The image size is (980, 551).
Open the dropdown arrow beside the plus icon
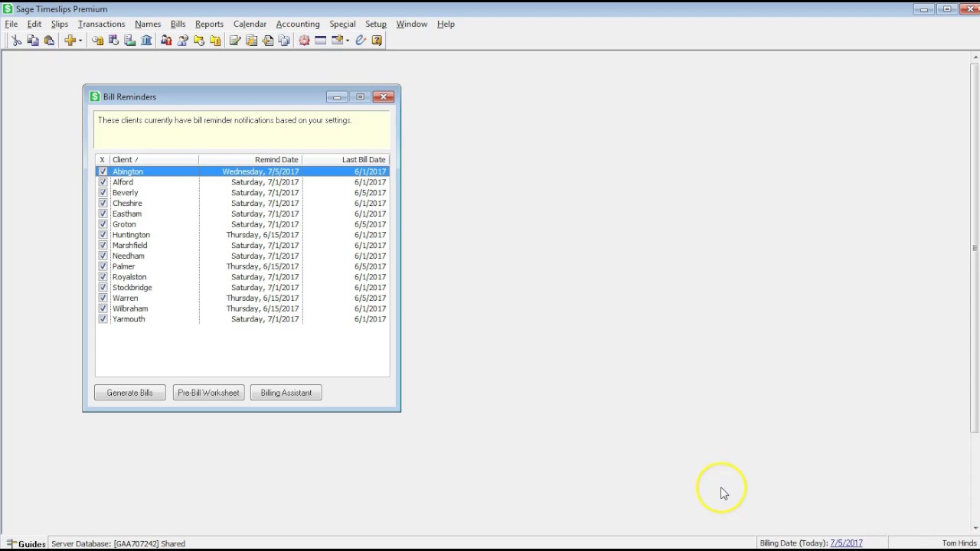point(80,41)
